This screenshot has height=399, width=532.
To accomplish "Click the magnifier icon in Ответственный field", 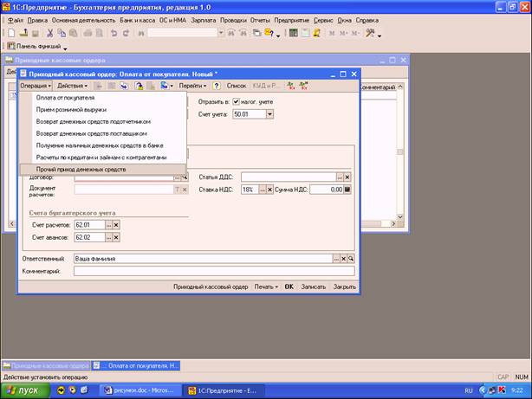I will [x=351, y=258].
